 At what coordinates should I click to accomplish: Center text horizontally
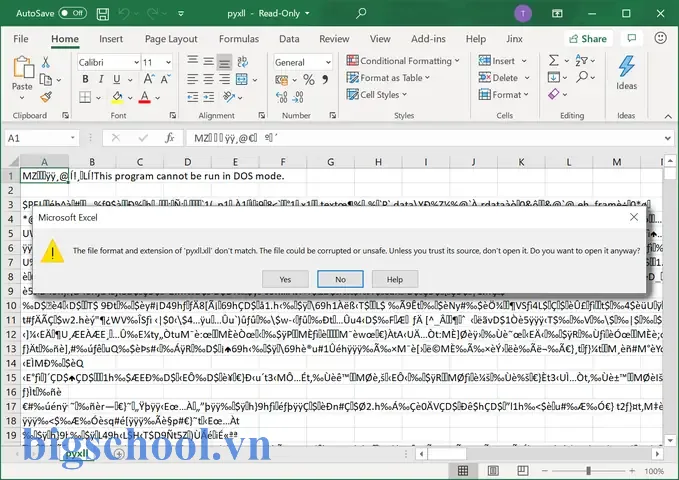point(209,79)
